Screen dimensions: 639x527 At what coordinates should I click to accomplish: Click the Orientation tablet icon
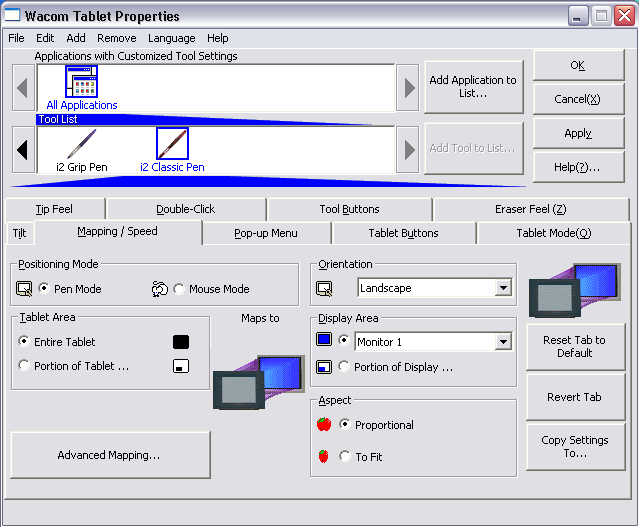(x=324, y=289)
